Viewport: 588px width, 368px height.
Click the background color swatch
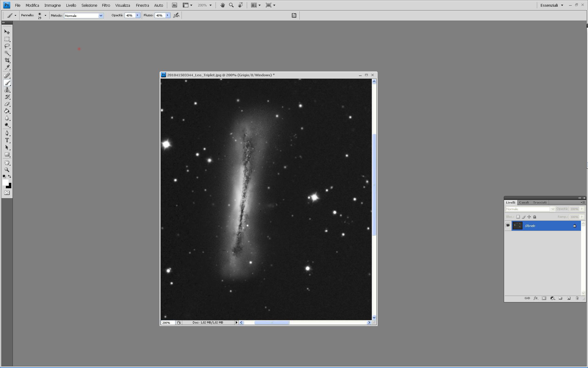coord(9,186)
